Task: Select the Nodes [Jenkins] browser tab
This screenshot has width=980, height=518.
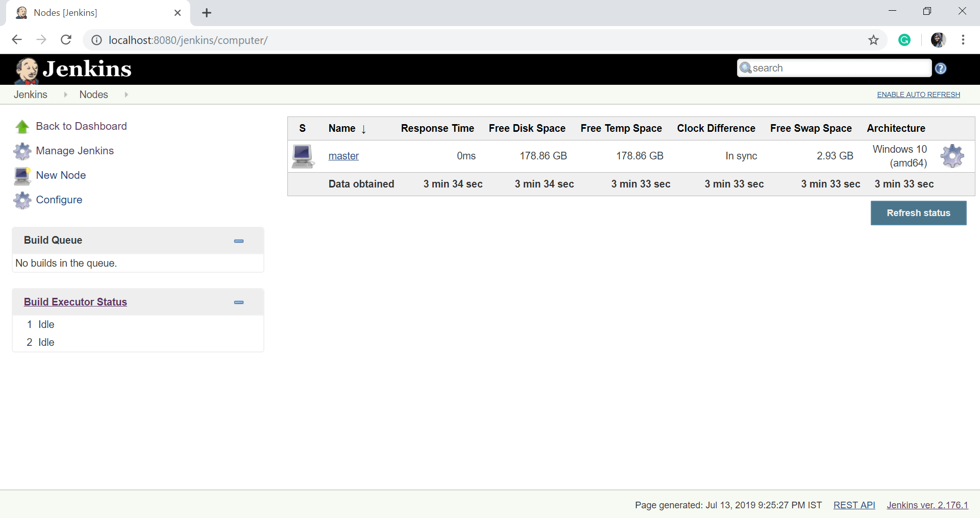Action: [98, 13]
